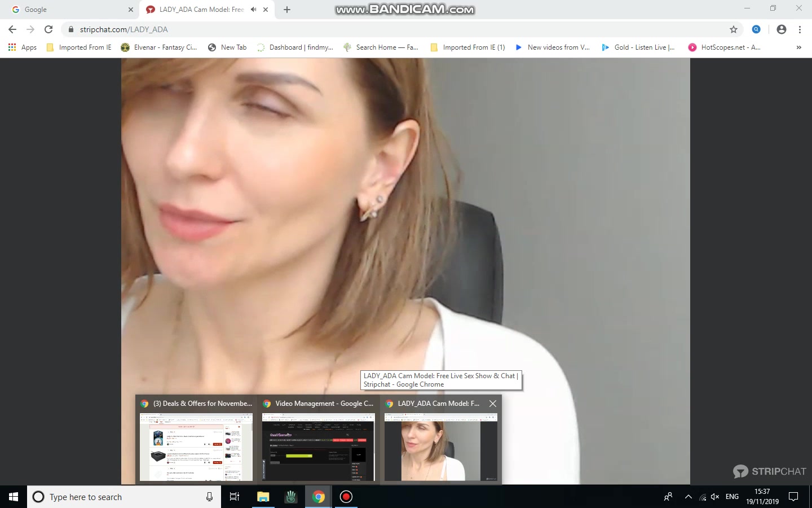Mute the tab using its speaker icon
This screenshot has height=508, width=812.
tap(253, 10)
